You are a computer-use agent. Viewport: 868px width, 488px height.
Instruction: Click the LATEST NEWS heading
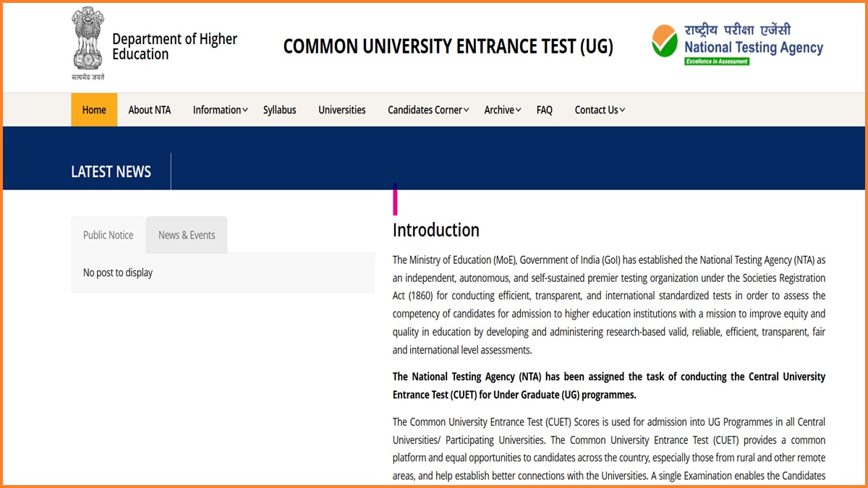point(111,171)
